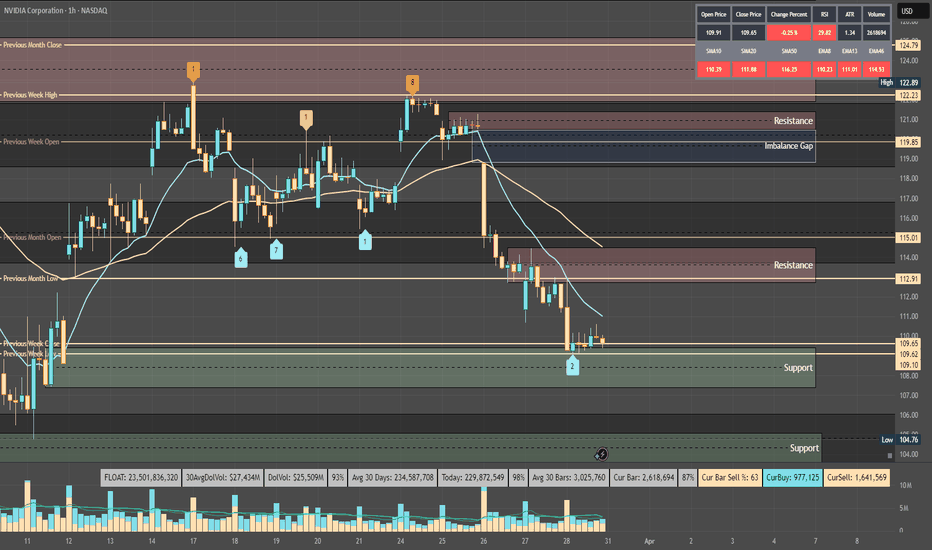Select the blue '6' marker below the candles
The image size is (932, 550).
pyautogui.click(x=241, y=258)
